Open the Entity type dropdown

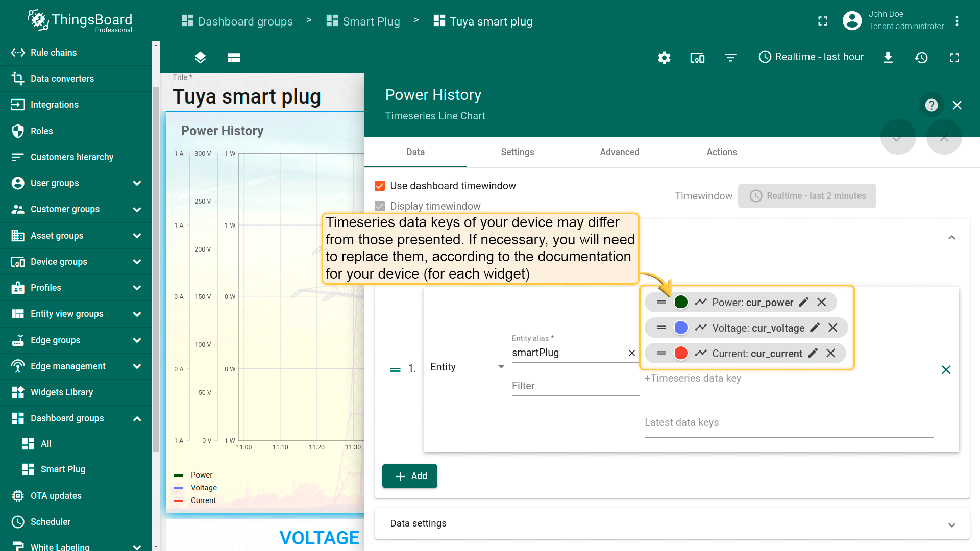point(468,367)
